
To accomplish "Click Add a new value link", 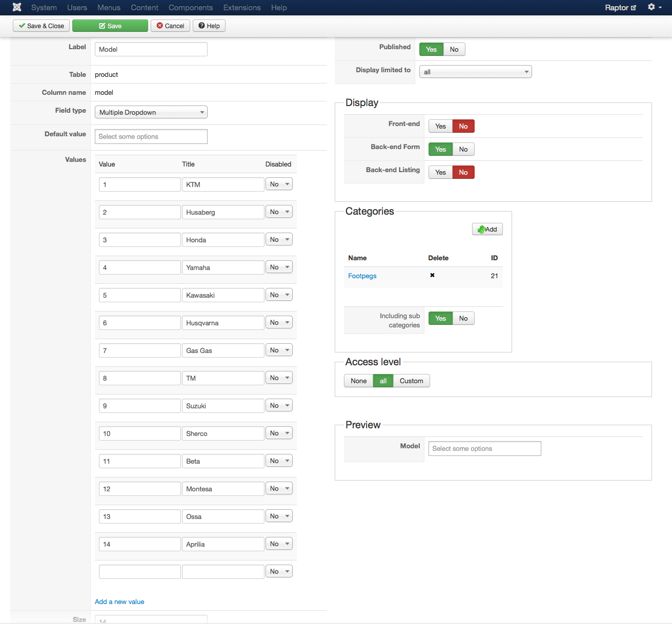I will pyautogui.click(x=119, y=601).
